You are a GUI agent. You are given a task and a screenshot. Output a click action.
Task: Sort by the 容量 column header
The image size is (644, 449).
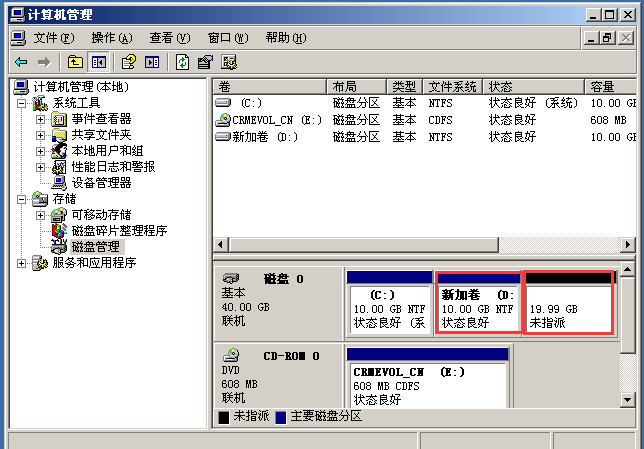pos(610,87)
